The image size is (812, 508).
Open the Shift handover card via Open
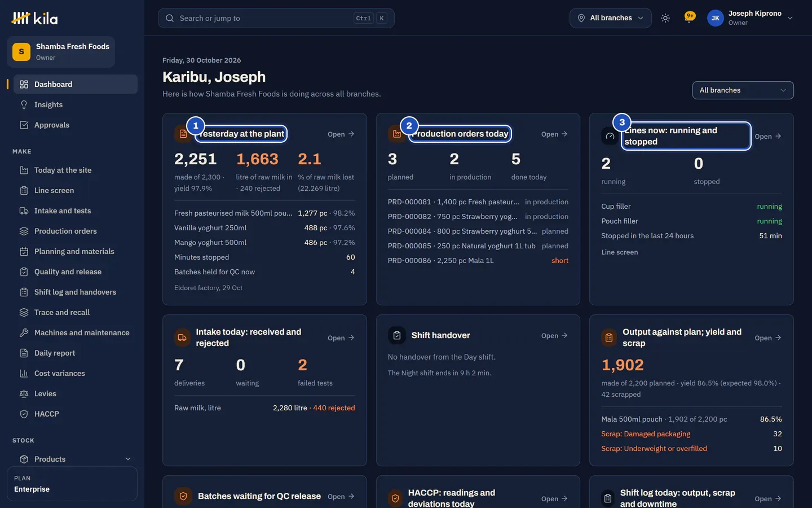[554, 335]
